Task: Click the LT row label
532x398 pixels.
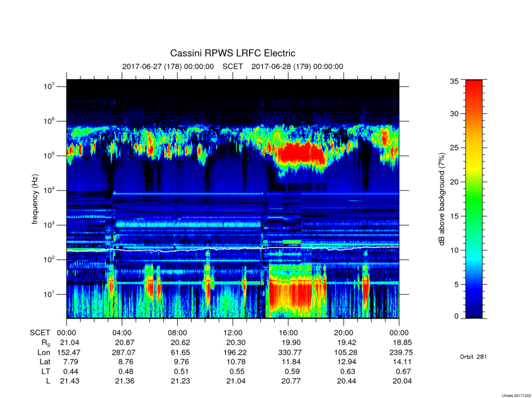Action: coord(46,372)
